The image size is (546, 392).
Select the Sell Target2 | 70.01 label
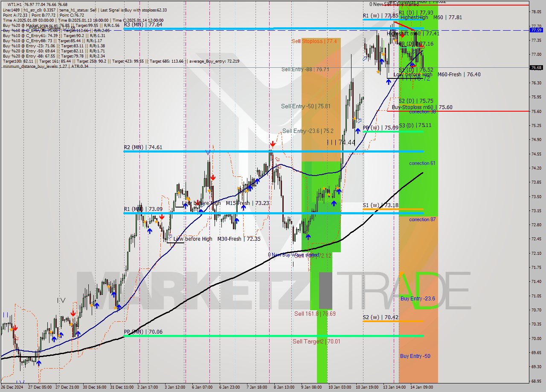(316, 341)
